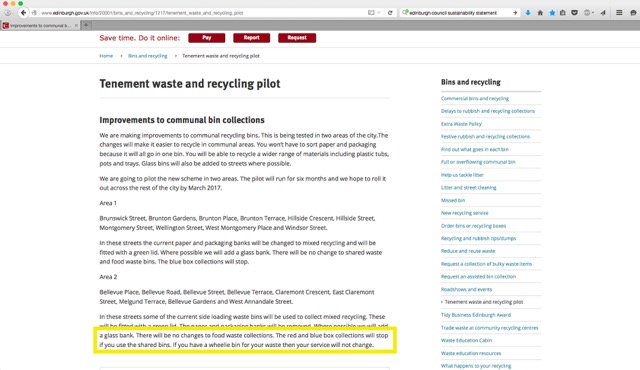Follow the Home breadcrumb link
640x370 pixels.
(x=106, y=56)
